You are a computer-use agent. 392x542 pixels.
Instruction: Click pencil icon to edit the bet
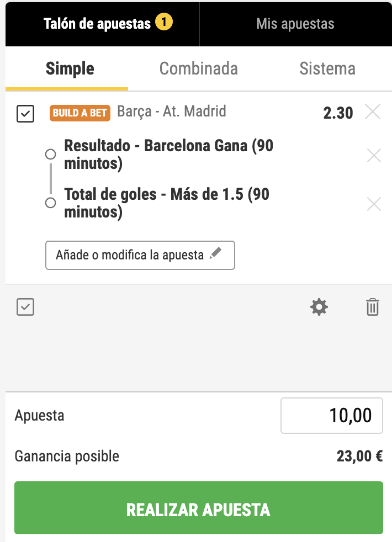[x=216, y=254]
